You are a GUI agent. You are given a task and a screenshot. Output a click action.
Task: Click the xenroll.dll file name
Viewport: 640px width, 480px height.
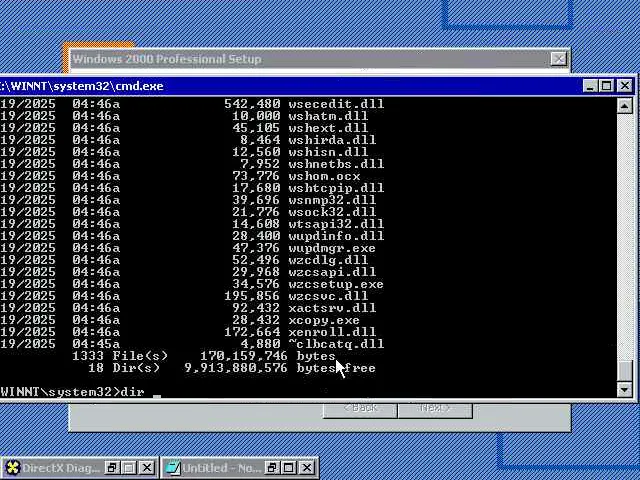[x=332, y=332]
